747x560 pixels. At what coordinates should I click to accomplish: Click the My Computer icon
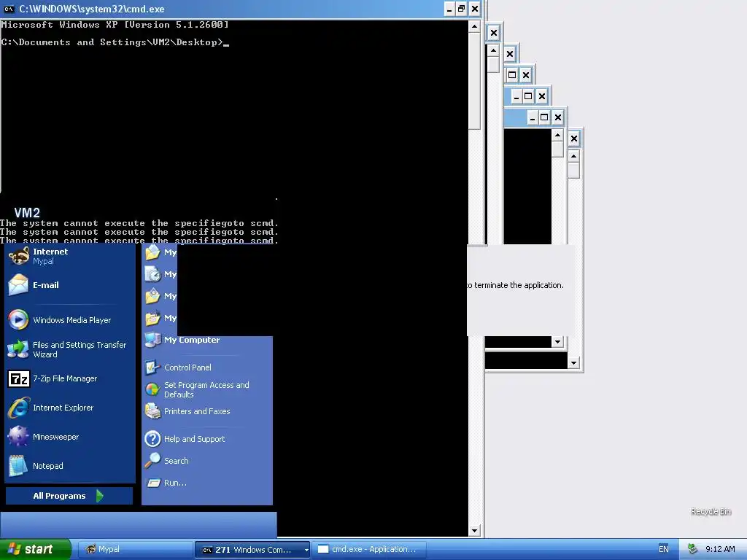152,340
